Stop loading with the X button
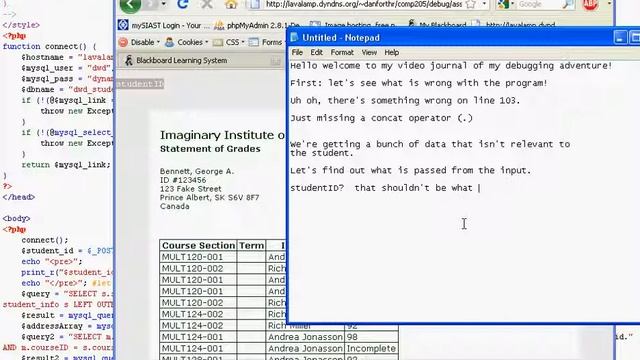 click(x=207, y=4)
